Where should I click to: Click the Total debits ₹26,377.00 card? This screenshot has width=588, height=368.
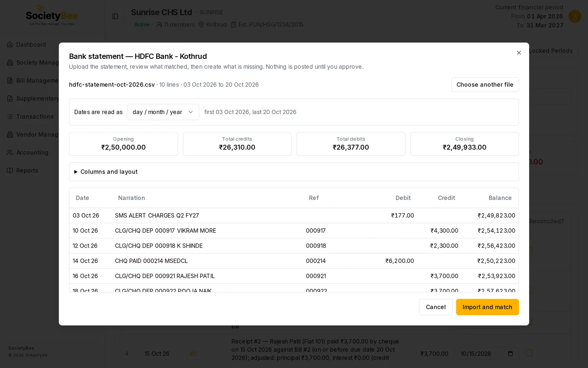tap(351, 144)
